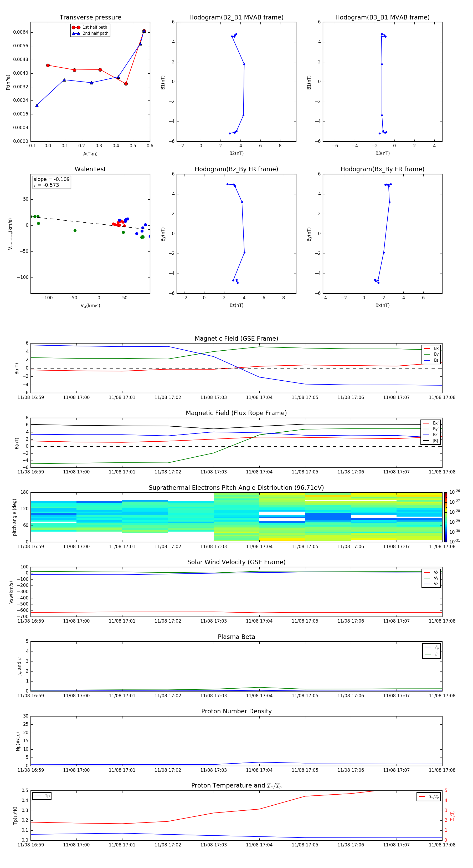The image size is (473, 868).
Task: Click the 'A(T·m)' axis label
Action: (x=90, y=154)
